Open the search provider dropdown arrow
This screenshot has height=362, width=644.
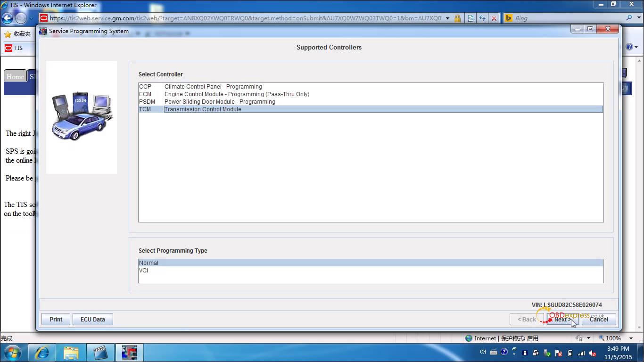639,18
